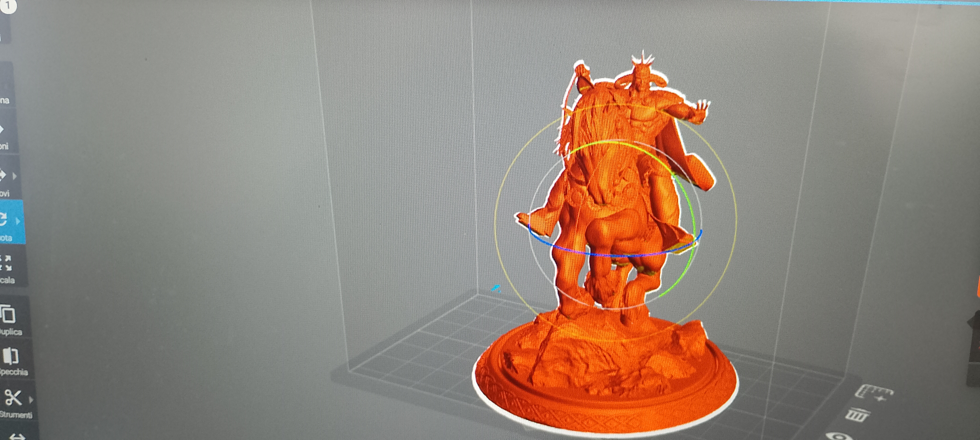Click the Duplica (duplicate) tool icon
980x440 pixels.
click(x=8, y=314)
